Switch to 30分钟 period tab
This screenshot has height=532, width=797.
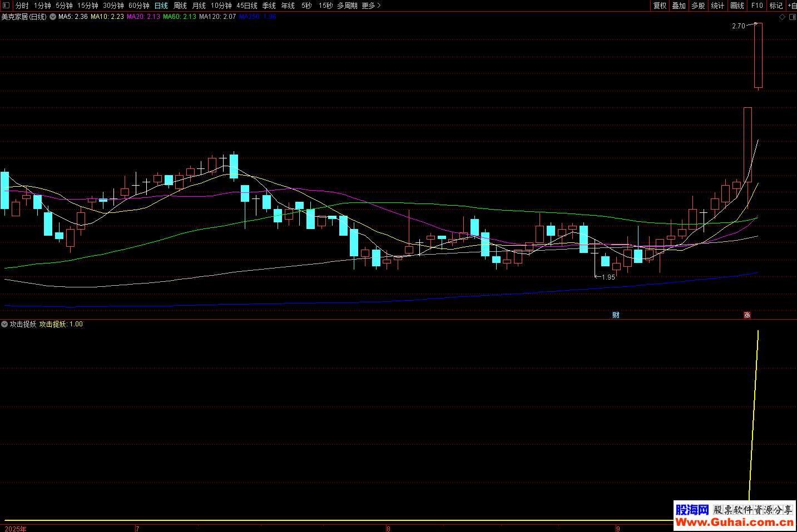point(113,6)
